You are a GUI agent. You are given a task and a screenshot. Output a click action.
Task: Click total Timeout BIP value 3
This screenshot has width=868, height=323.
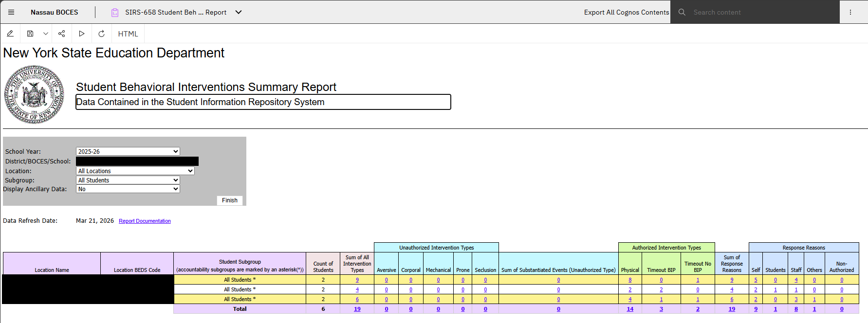661,309
